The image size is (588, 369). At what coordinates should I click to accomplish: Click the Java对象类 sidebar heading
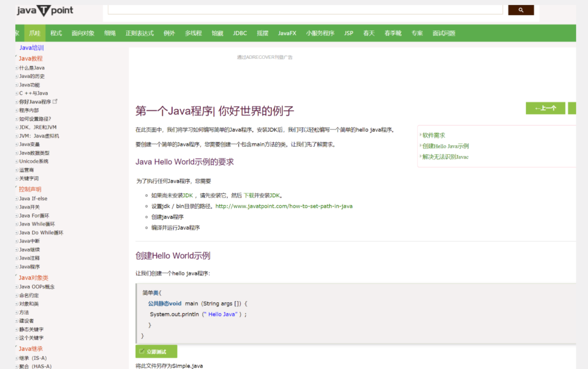(33, 278)
